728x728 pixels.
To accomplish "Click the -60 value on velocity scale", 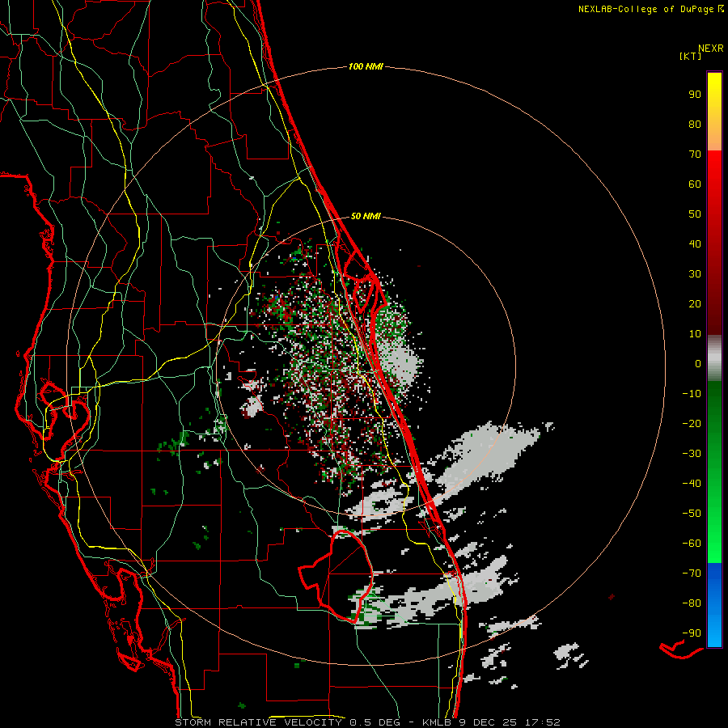I will pos(692,544).
